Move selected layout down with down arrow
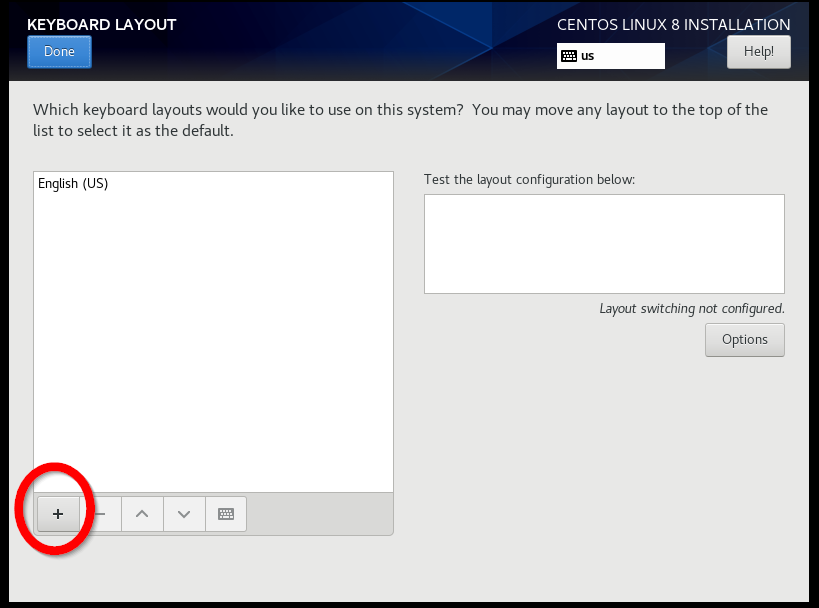The height and width of the screenshot is (608, 819). pyautogui.click(x=184, y=514)
